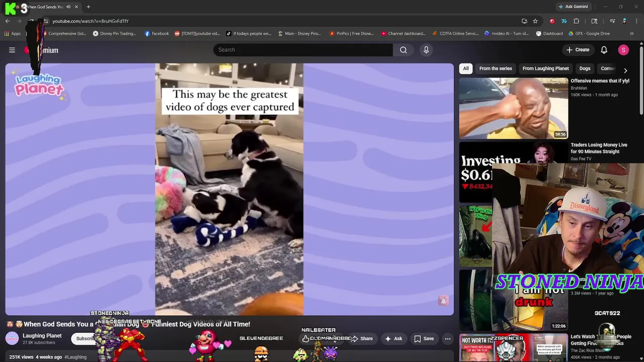Click the address bar URL
The width and height of the screenshot is (644, 362).
91,21
